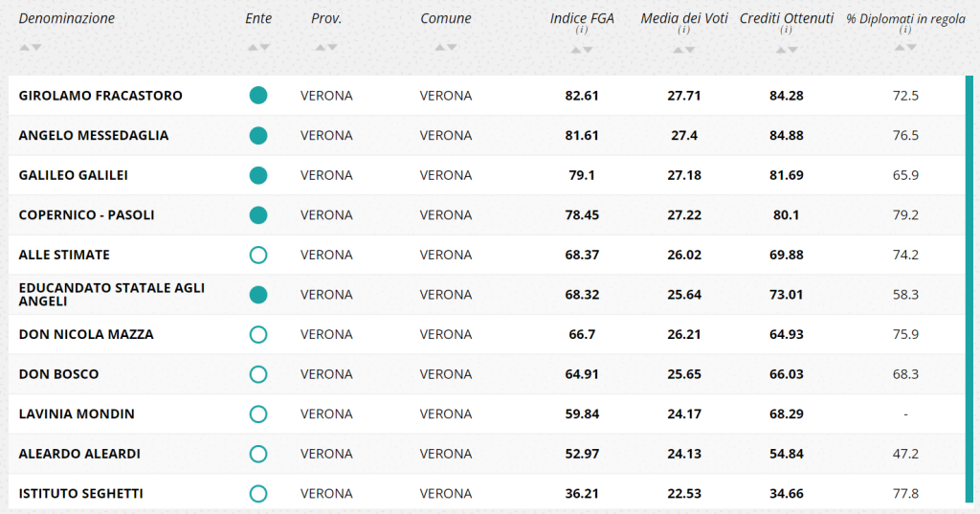Open Crediti Ottenuti info icon
Image resolution: width=980 pixels, height=514 pixels.
click(787, 30)
